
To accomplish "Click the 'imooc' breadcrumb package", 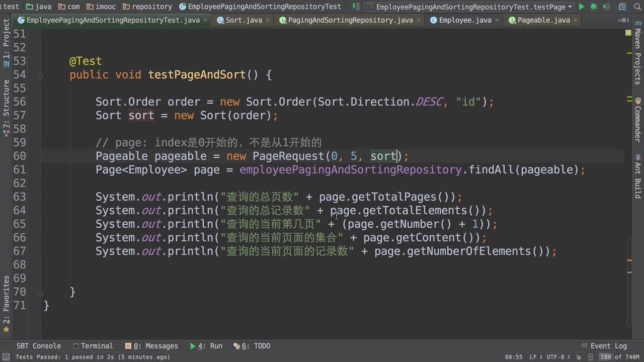I will 101,7.
